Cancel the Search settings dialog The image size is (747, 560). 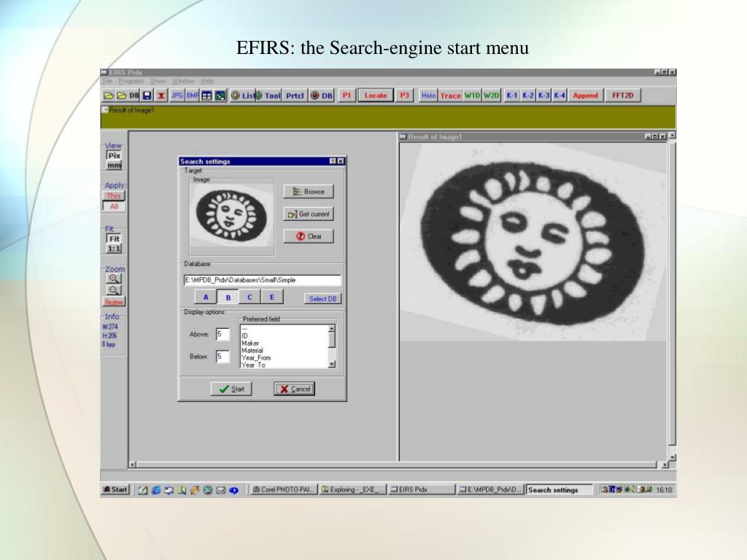(x=295, y=389)
